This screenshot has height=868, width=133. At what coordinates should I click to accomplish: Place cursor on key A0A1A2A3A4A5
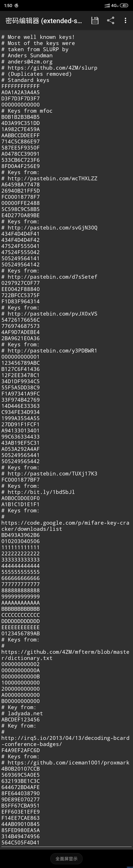click(21, 92)
